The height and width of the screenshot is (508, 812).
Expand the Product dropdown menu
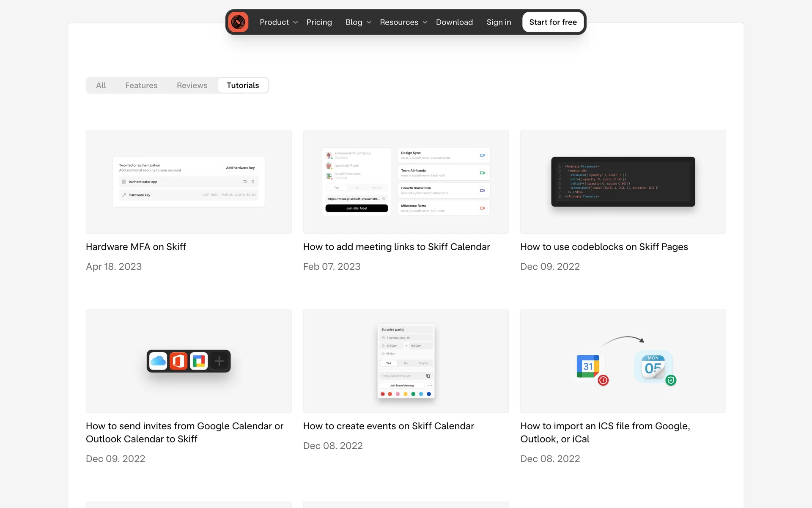279,22
